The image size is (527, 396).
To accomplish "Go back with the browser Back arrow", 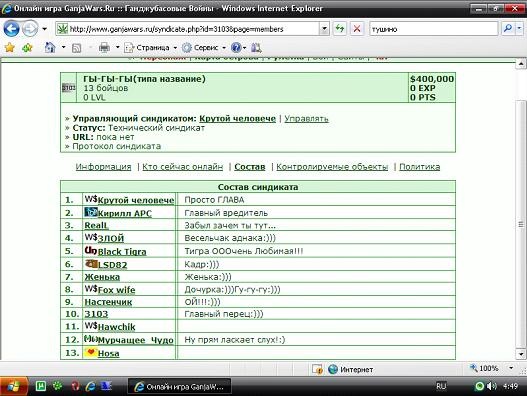I will point(11,29).
